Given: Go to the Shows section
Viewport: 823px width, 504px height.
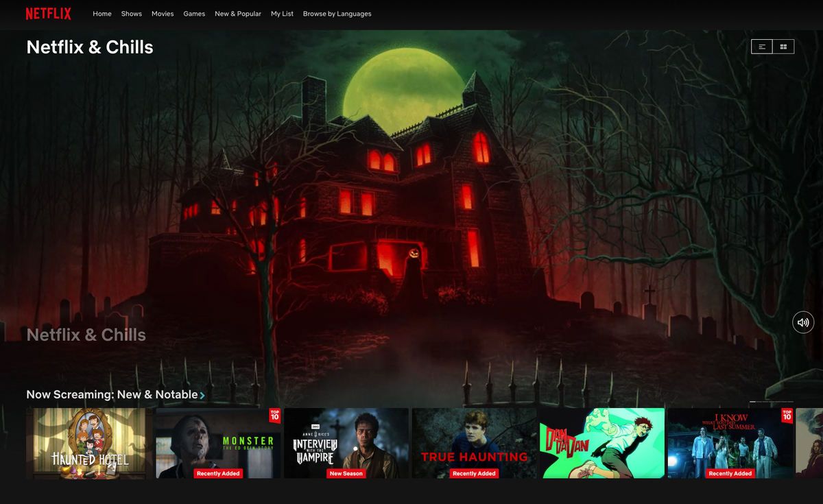Looking at the screenshot, I should pyautogui.click(x=132, y=14).
